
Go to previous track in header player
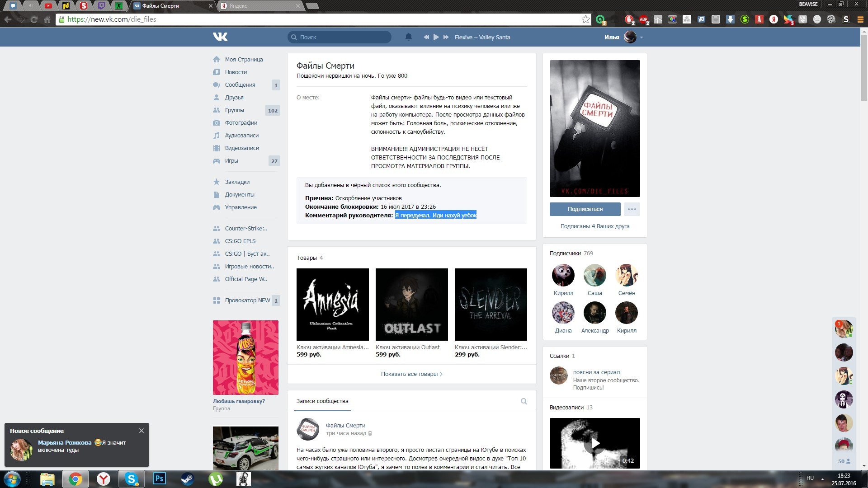click(x=426, y=37)
